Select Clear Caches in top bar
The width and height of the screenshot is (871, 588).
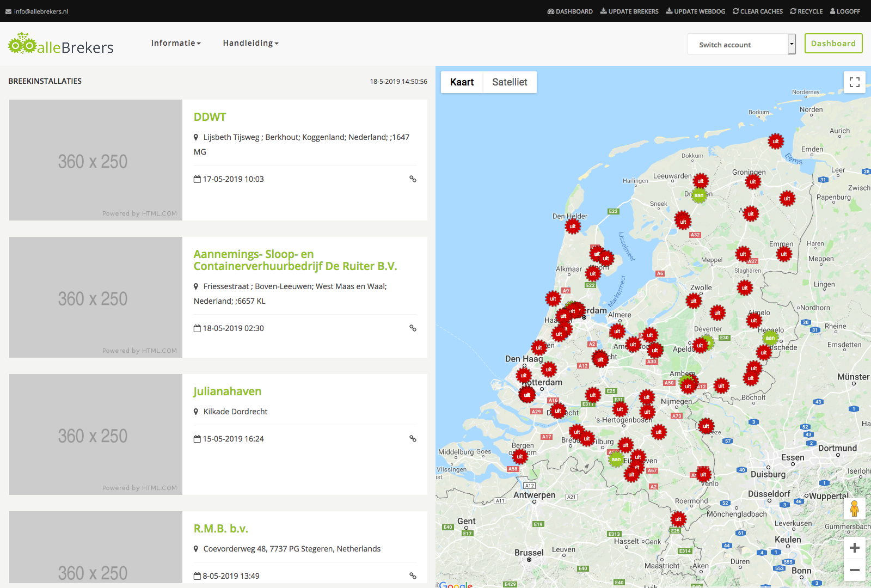(x=758, y=11)
